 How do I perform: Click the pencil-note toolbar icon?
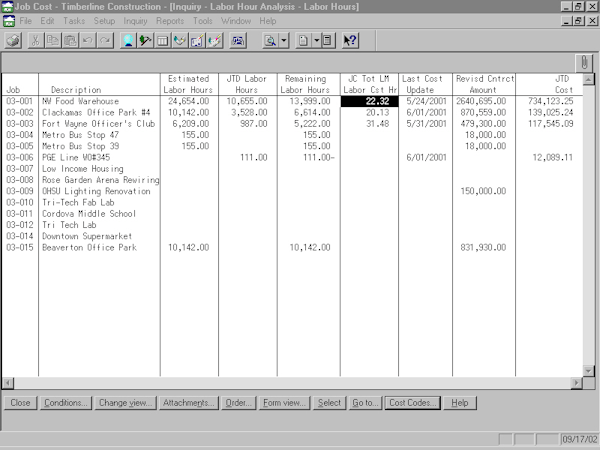197,40
